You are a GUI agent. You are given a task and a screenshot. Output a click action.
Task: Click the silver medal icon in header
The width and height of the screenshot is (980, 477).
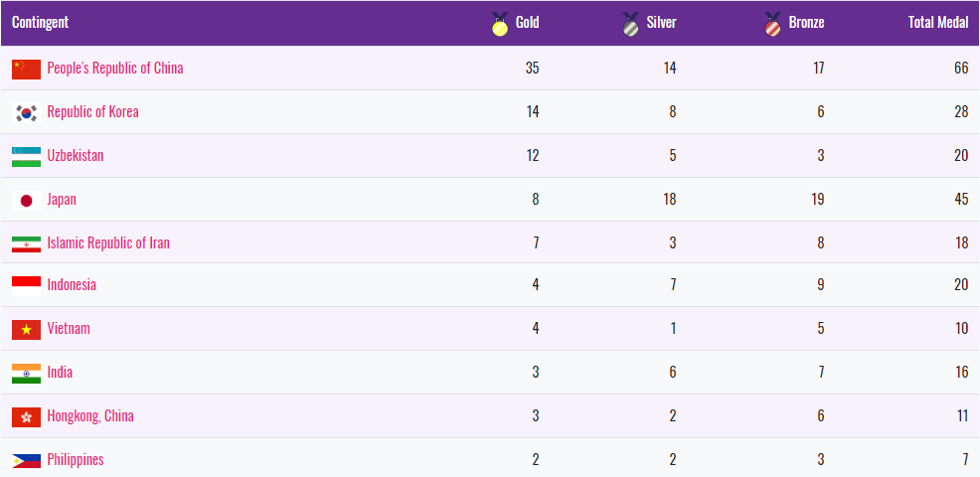click(630, 23)
